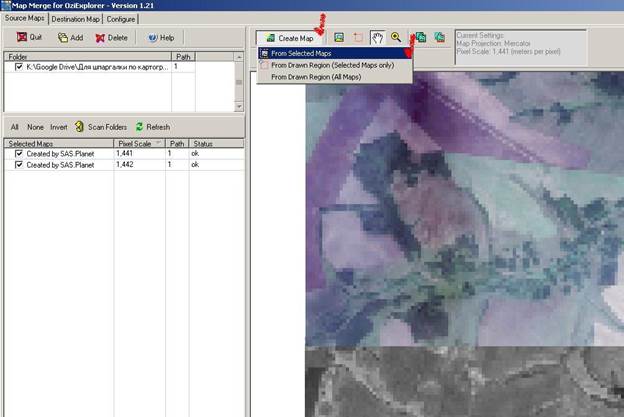Viewport: 624px width, 417px height.
Task: Click the "Map Projection: Mercator" settings text
Action: click(493, 43)
